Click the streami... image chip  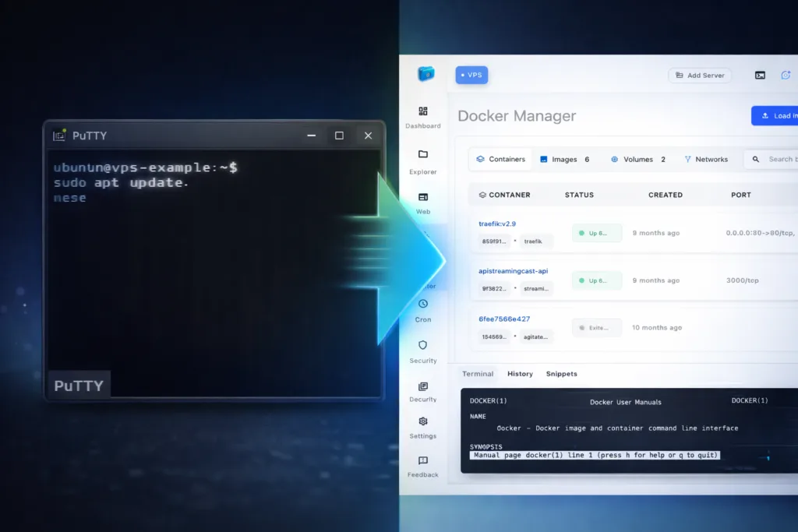pyautogui.click(x=536, y=289)
